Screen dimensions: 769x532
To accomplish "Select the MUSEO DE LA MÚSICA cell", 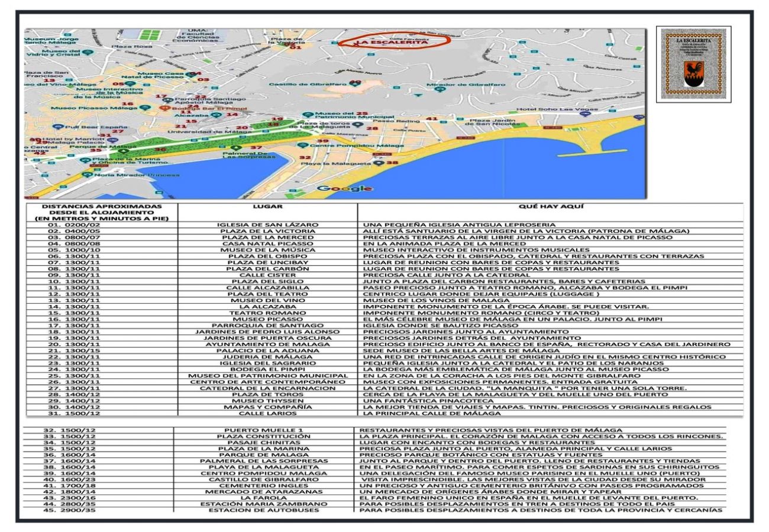I will [267, 250].
